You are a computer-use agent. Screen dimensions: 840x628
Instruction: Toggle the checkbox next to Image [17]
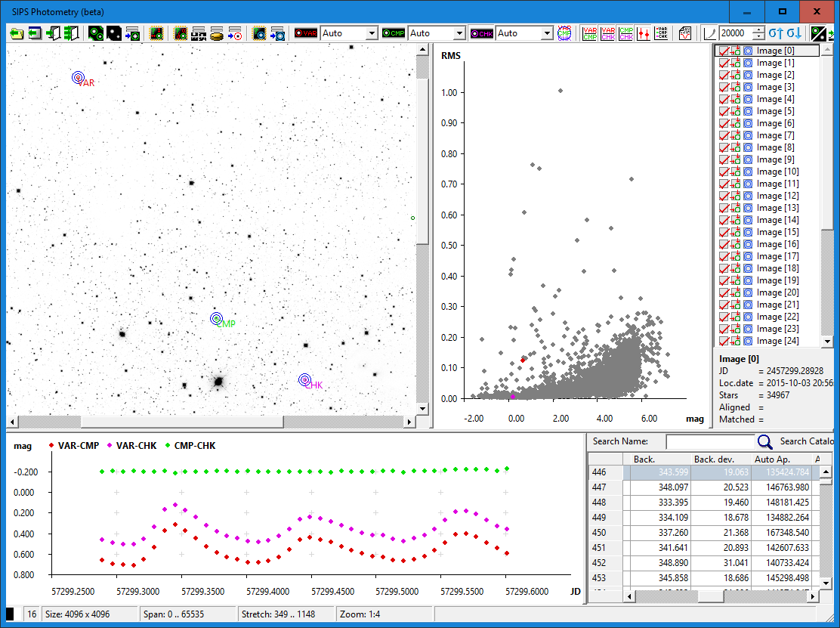click(724, 256)
